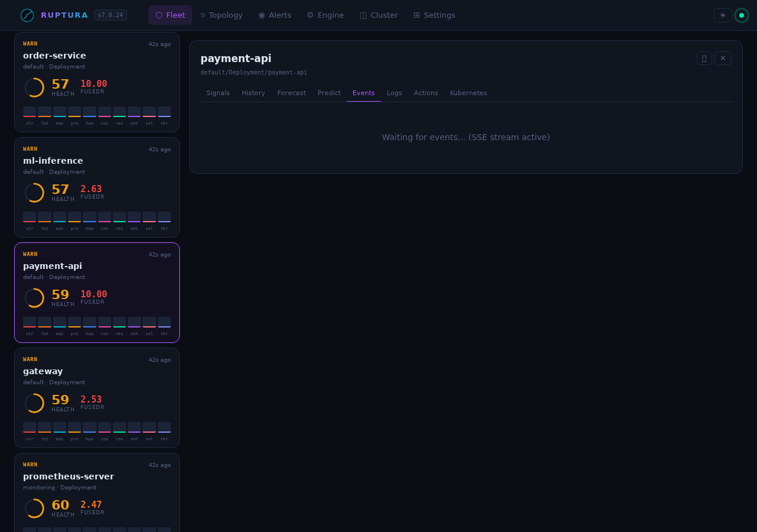Expand the payment-api detail panel
The image size is (757, 532).
click(704, 58)
